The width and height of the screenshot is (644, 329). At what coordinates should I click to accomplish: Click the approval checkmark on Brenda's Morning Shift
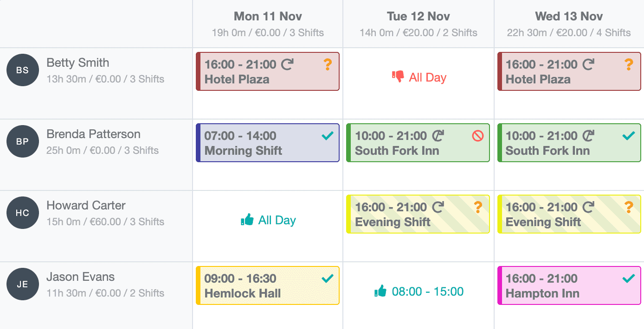[x=328, y=135]
